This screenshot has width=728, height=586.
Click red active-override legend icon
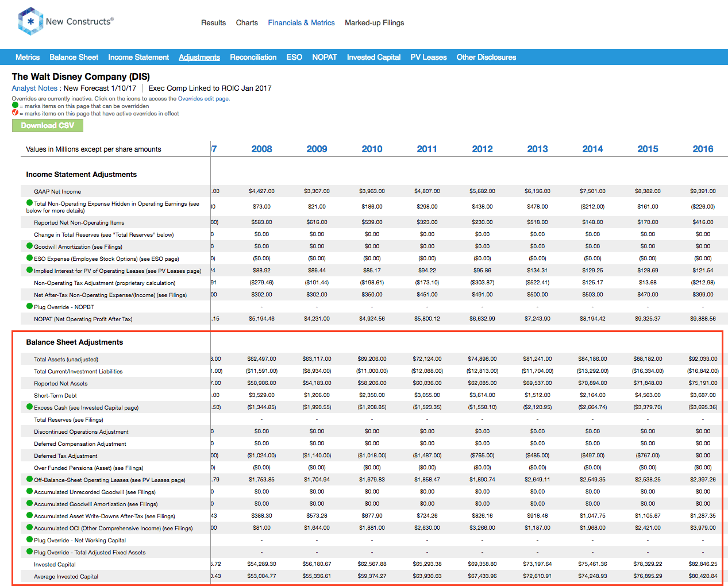[15, 113]
